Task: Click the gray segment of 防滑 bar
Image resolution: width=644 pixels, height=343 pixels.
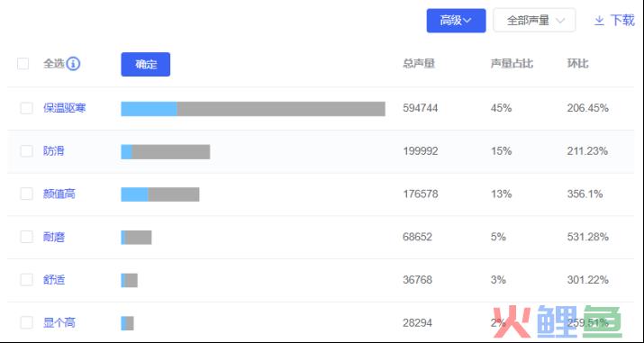Action: pos(171,152)
